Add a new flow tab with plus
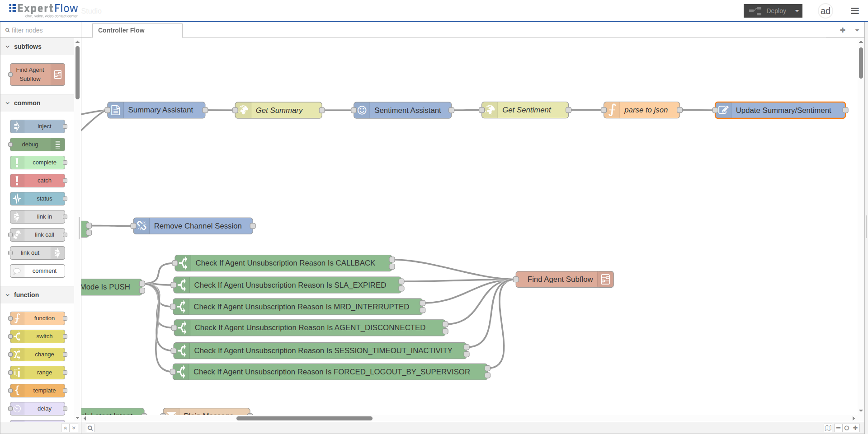This screenshot has width=868, height=434. point(843,30)
